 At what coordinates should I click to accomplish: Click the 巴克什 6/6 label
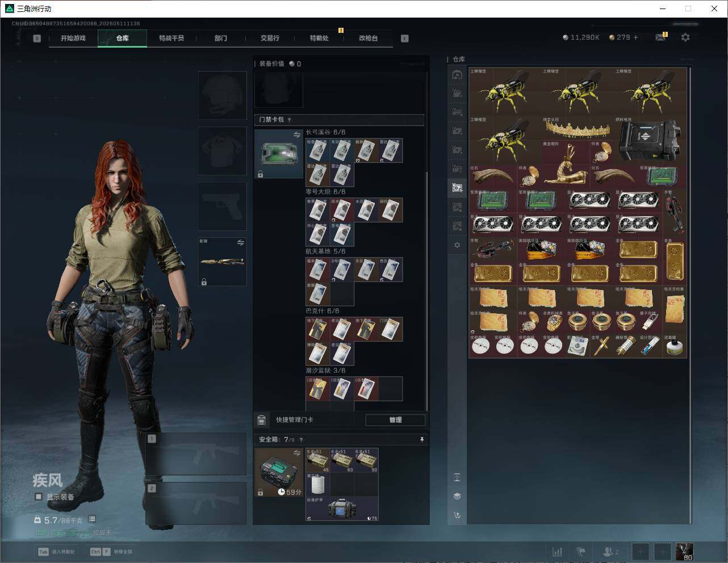point(323,311)
